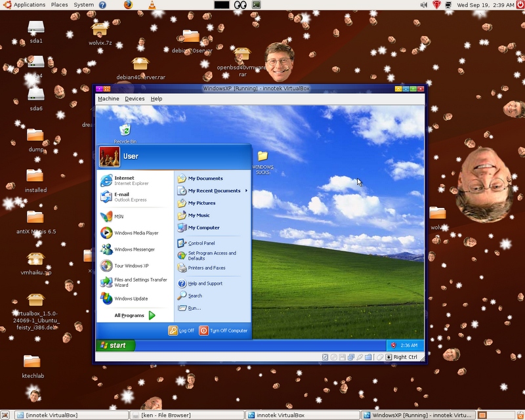Switch to ken - File Browser taskbar item
Image resolution: width=525 pixels, height=420 pixels.
(x=187, y=415)
